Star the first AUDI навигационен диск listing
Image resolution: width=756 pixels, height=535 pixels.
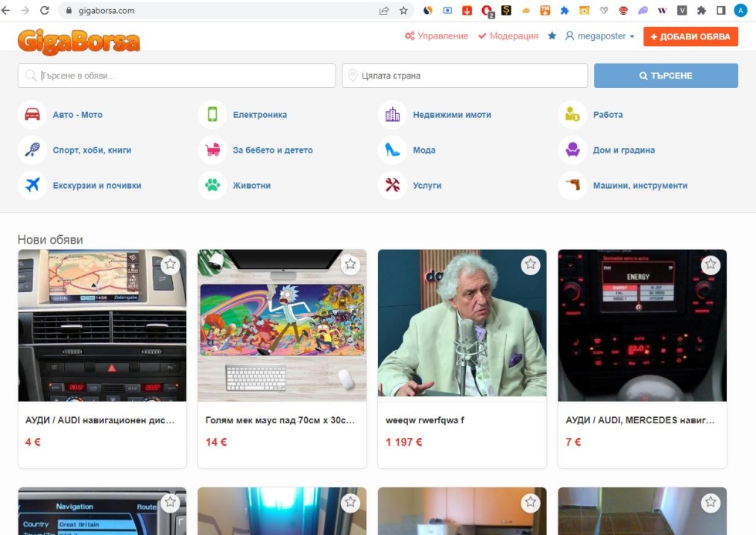pos(170,264)
